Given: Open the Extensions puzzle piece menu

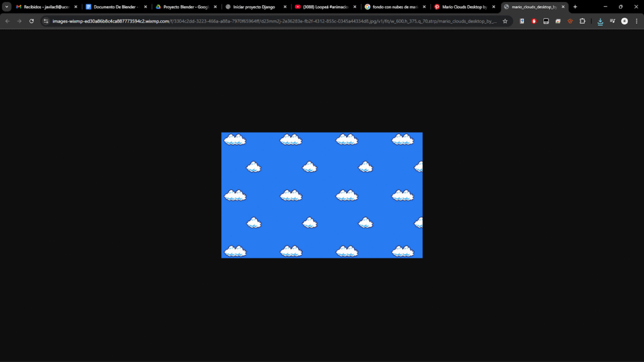Looking at the screenshot, I should point(582,21).
